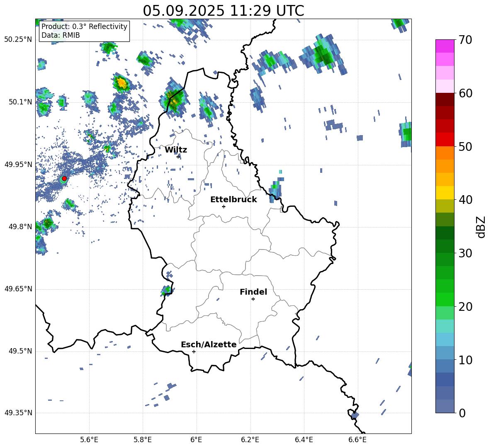Image resolution: width=491 pixels, height=448 pixels.
Task: Pick the light cyan colorbar segment near 15
Action: 445,326
